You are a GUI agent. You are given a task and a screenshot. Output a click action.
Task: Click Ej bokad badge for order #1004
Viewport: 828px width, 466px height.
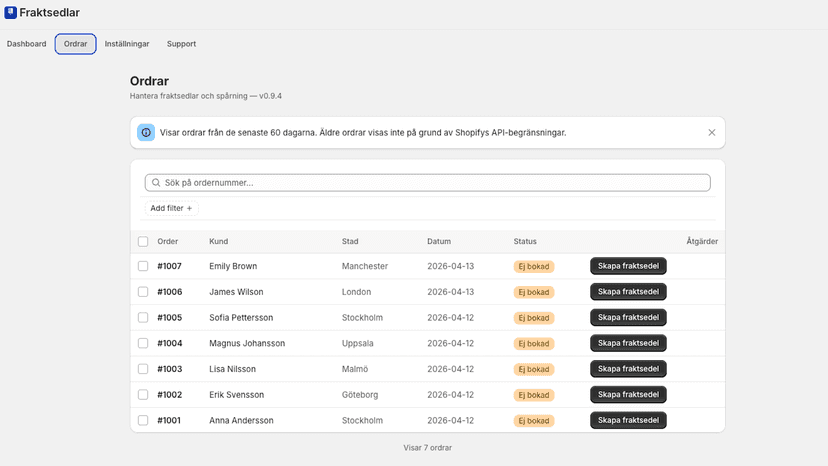(x=534, y=343)
